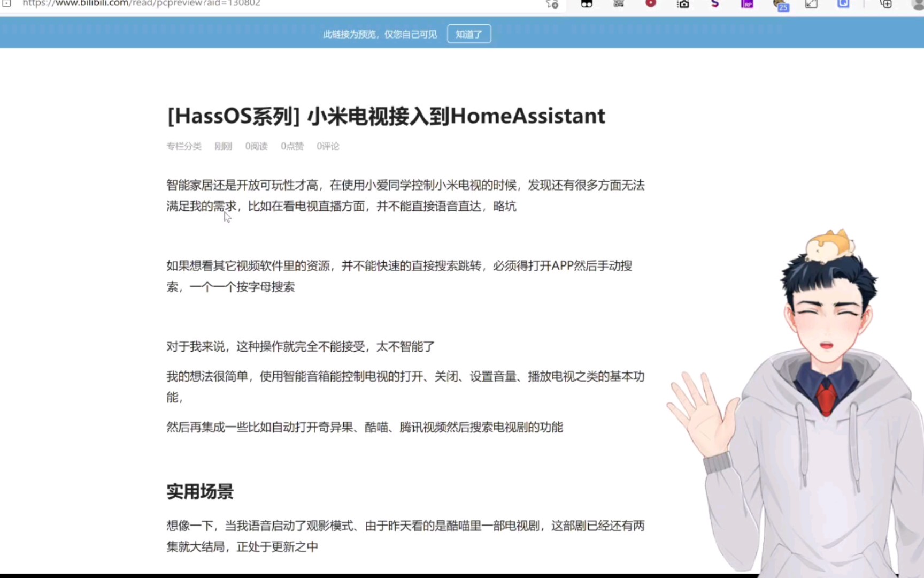Click the 专栏分类 category label

tap(184, 146)
